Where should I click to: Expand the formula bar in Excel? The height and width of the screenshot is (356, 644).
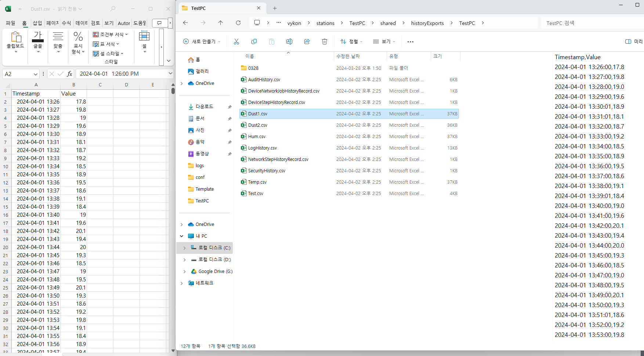(x=170, y=74)
